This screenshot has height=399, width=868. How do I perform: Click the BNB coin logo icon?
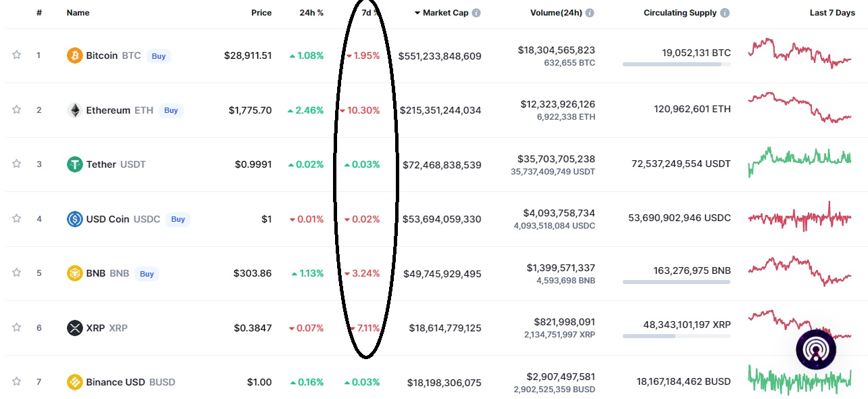tap(75, 273)
